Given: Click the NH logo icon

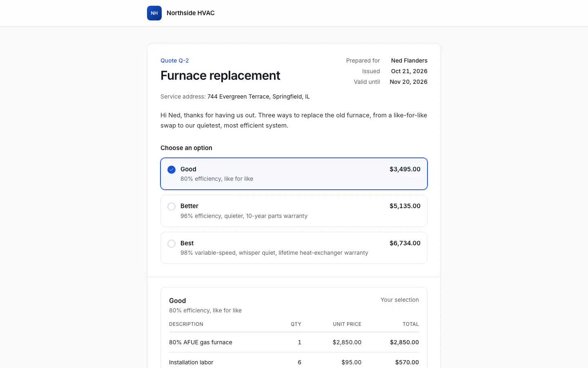Looking at the screenshot, I should point(154,13).
